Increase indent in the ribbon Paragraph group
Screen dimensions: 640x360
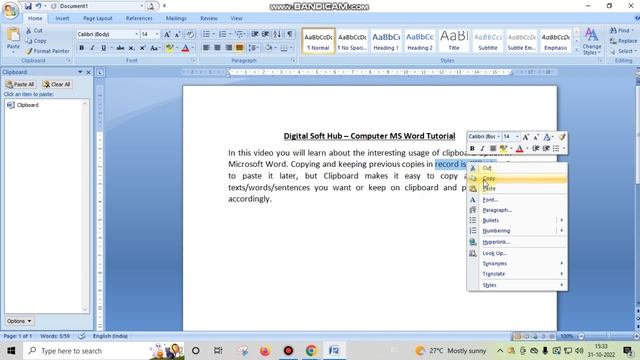coord(265,34)
